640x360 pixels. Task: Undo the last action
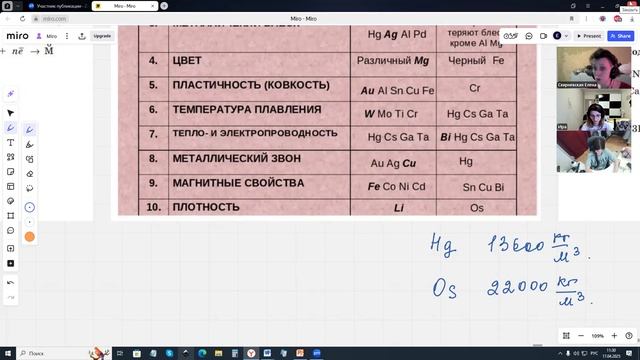(x=11, y=282)
